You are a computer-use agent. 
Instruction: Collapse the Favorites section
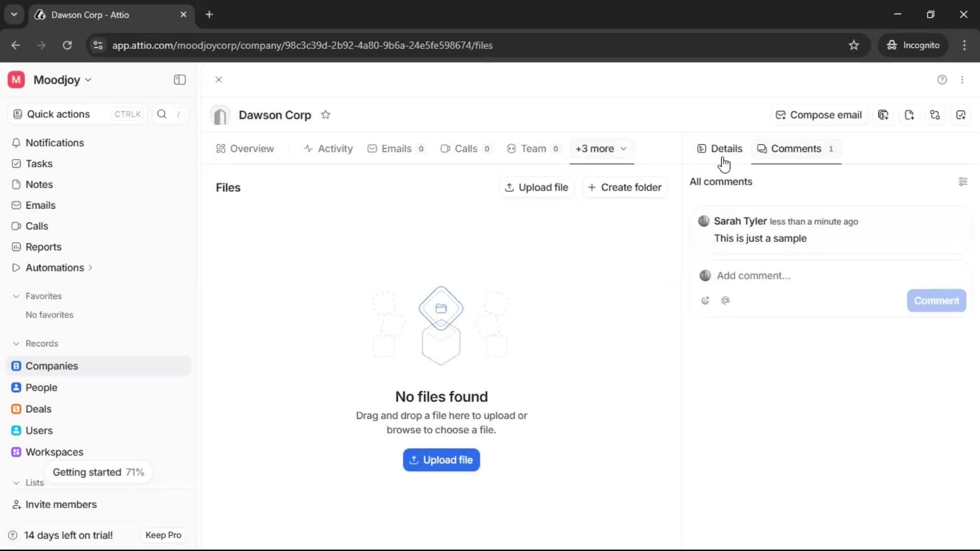point(16,296)
